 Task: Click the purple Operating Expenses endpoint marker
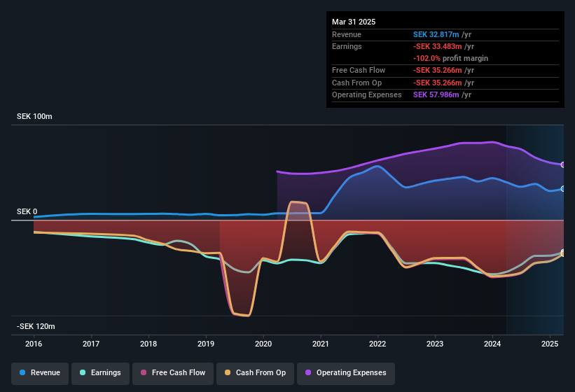563,165
